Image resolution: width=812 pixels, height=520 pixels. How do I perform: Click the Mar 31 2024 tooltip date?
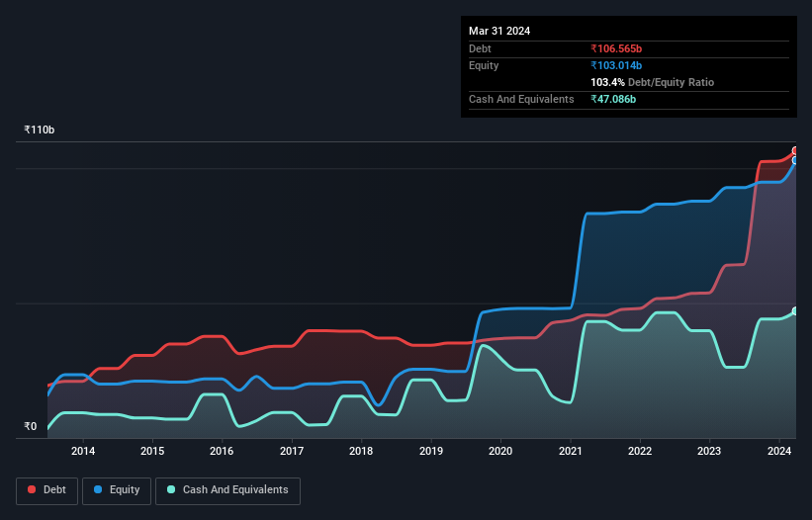499,31
